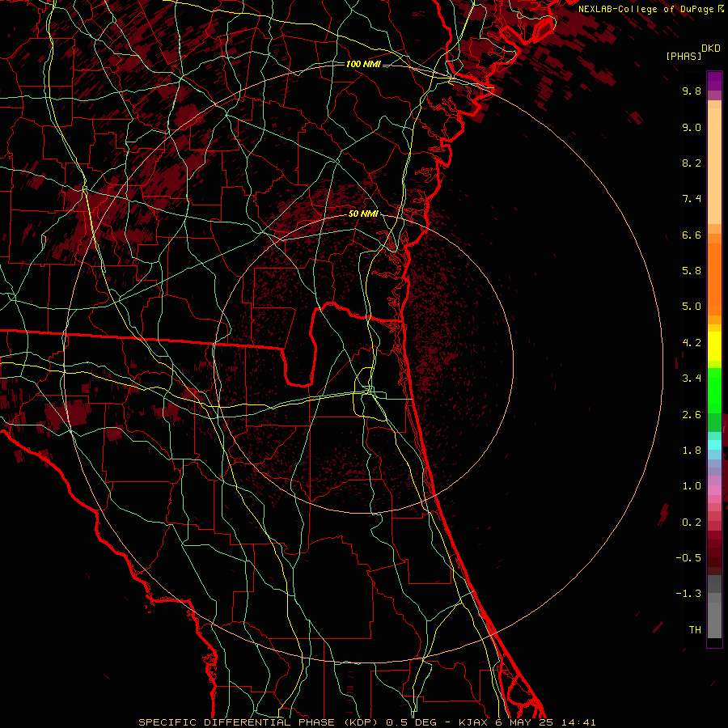The image size is (728, 728).
Task: Click the 100 NMI range ring label
Action: click(363, 64)
